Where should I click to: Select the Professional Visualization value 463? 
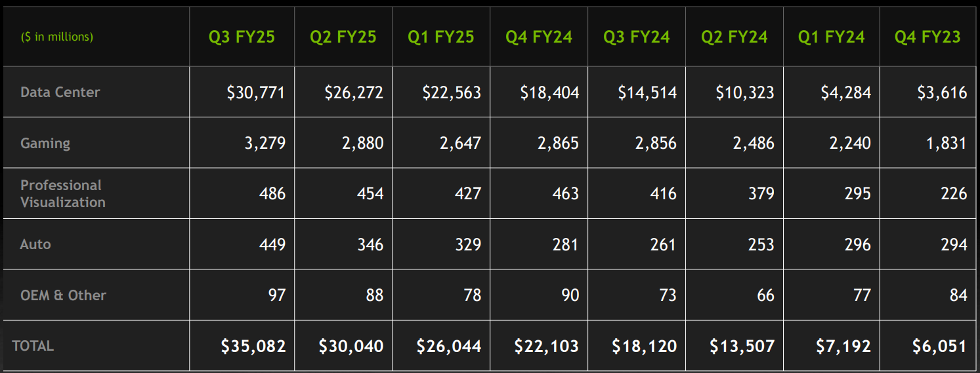(x=566, y=193)
